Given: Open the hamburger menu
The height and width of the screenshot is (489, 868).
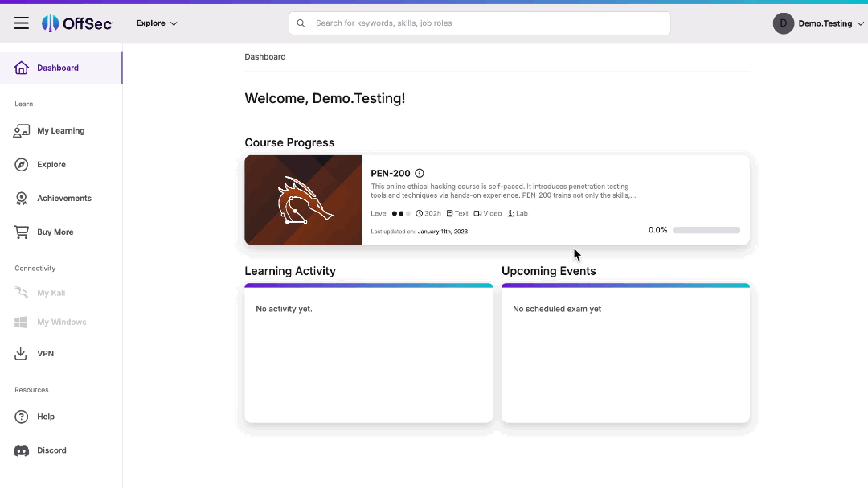Looking at the screenshot, I should click(x=22, y=23).
